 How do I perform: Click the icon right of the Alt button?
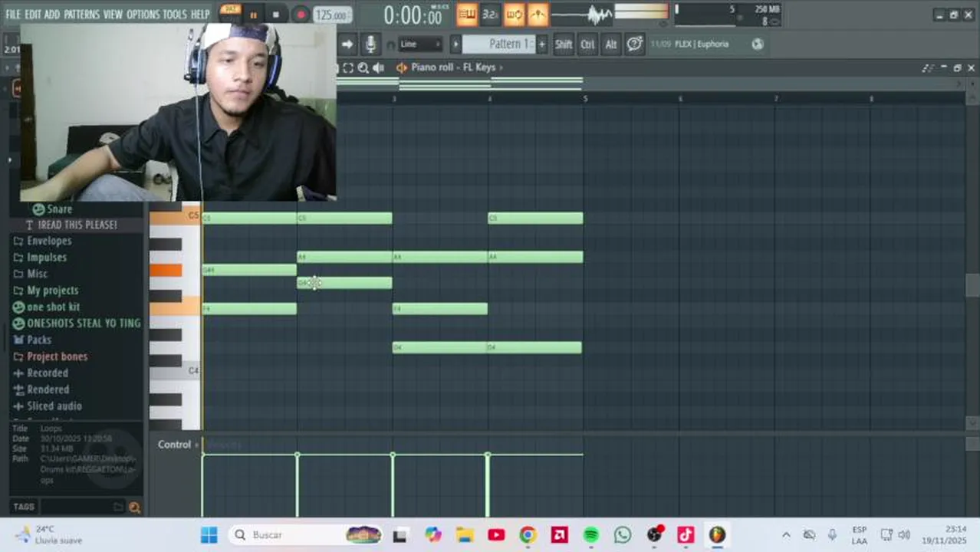[634, 44]
